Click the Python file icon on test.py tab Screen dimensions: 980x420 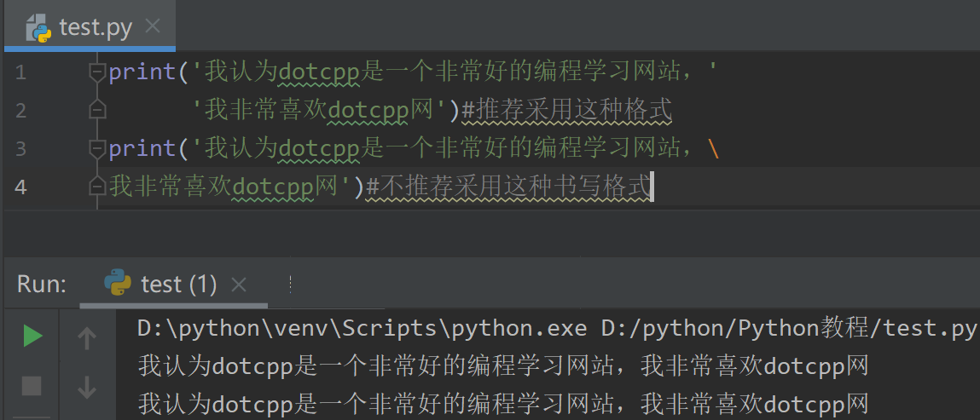(x=38, y=27)
